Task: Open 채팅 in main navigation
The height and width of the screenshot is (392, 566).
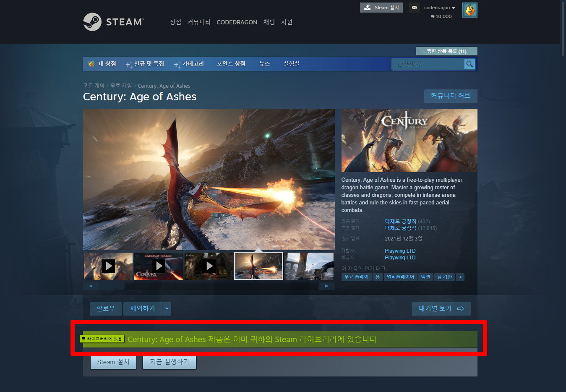Action: click(269, 22)
